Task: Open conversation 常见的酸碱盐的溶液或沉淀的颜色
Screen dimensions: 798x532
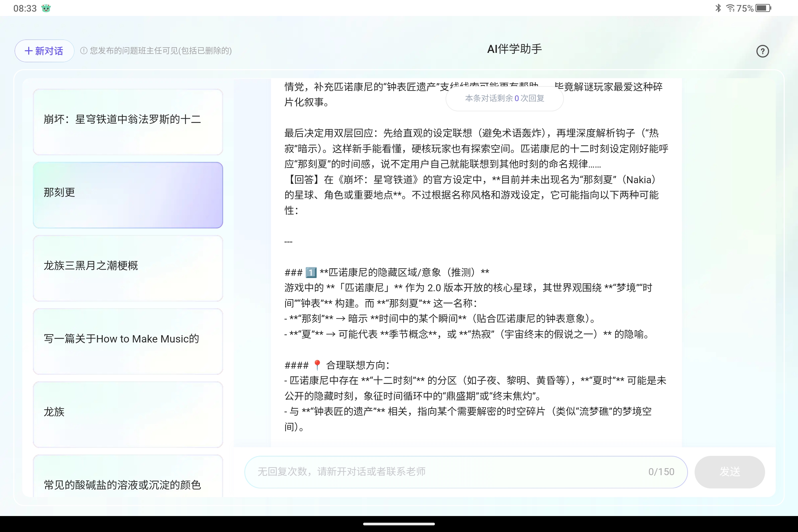Action: point(128,476)
